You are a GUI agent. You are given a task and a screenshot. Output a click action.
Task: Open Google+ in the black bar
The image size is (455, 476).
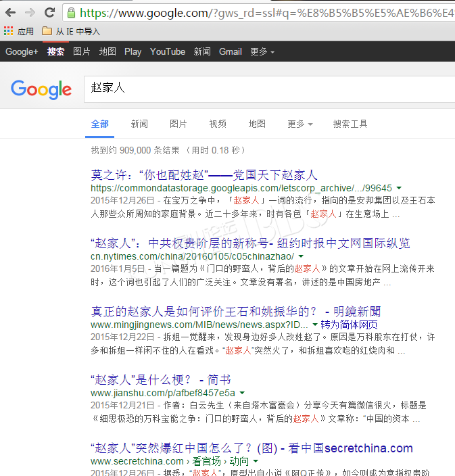coord(22,51)
